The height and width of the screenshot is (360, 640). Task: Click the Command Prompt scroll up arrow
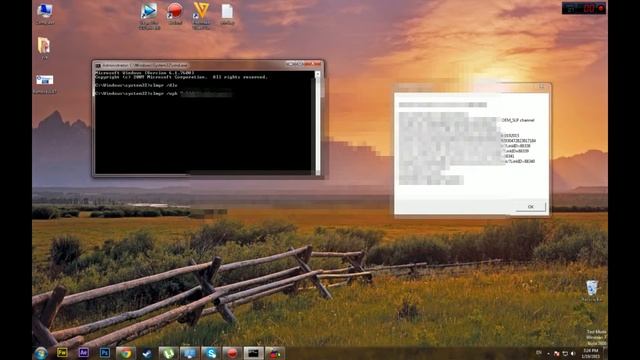318,74
